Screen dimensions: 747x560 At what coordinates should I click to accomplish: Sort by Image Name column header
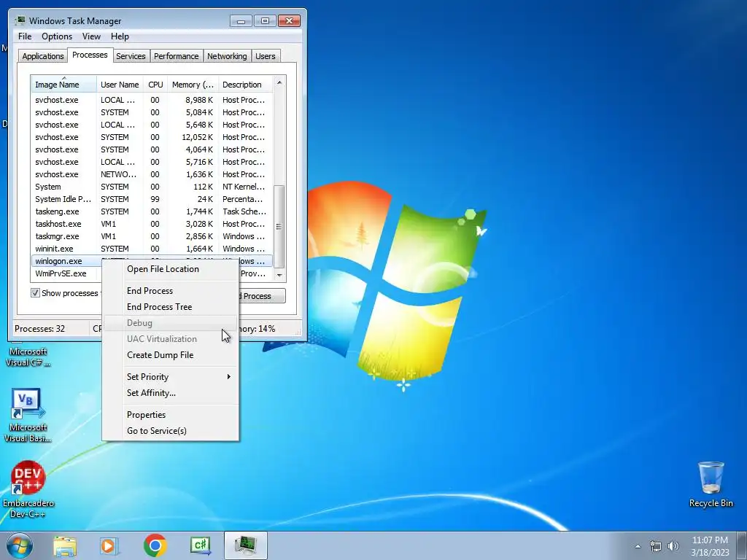[64, 85]
